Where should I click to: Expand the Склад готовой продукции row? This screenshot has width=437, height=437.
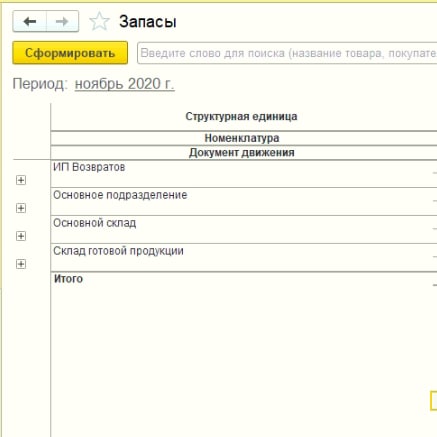click(21, 264)
